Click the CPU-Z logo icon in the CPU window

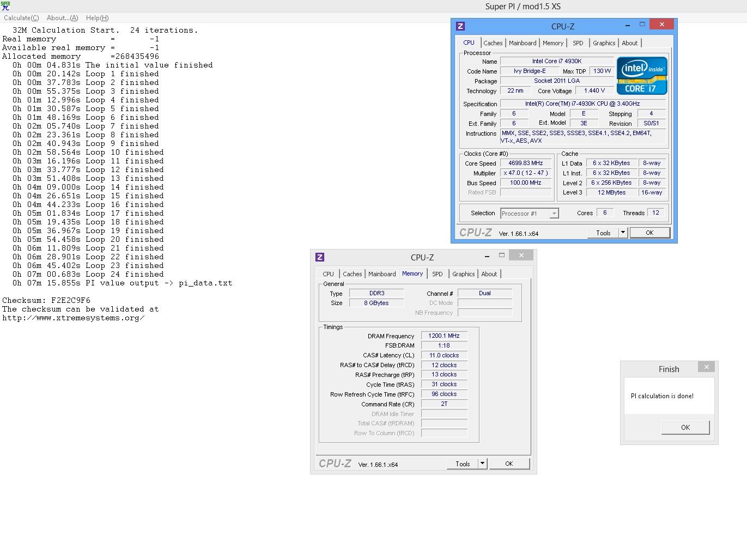460,26
